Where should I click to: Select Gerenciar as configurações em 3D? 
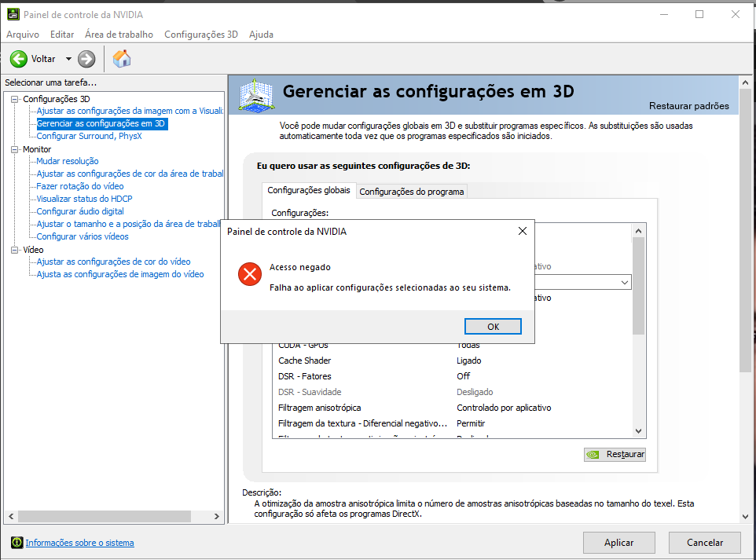point(101,123)
